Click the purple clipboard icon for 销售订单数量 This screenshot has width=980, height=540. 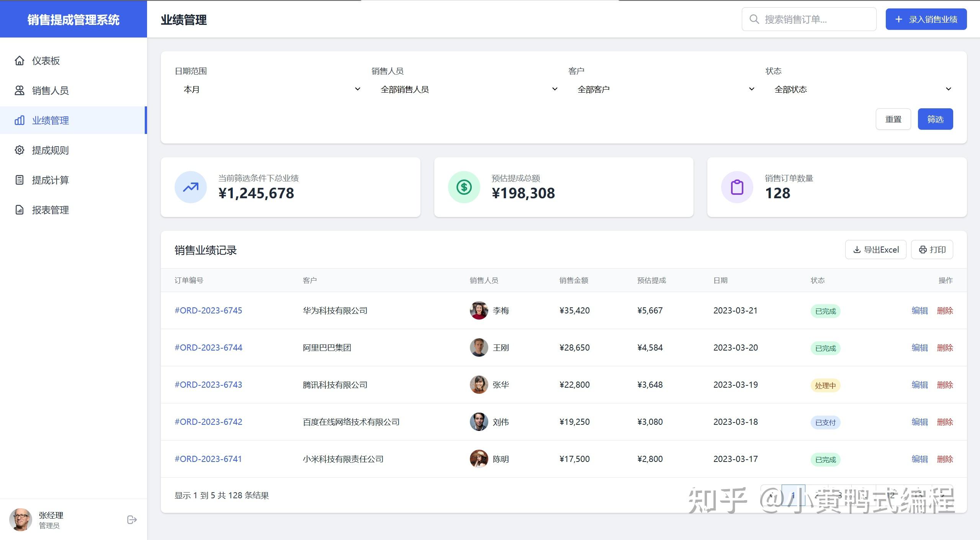point(737,187)
